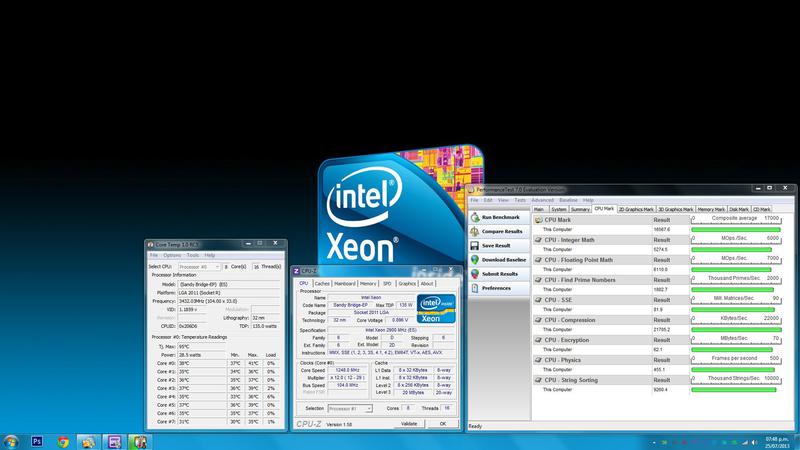Click the OK button in CPU-Z
The height and width of the screenshot is (450, 800).
click(x=443, y=424)
